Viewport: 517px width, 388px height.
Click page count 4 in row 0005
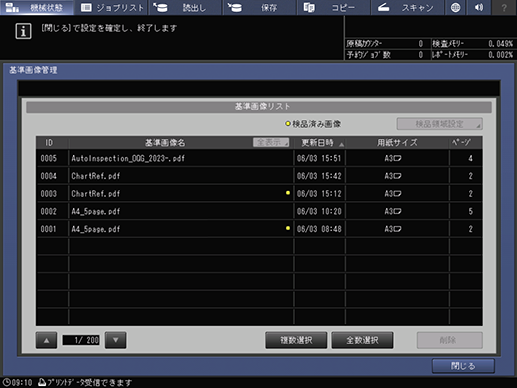(x=470, y=158)
